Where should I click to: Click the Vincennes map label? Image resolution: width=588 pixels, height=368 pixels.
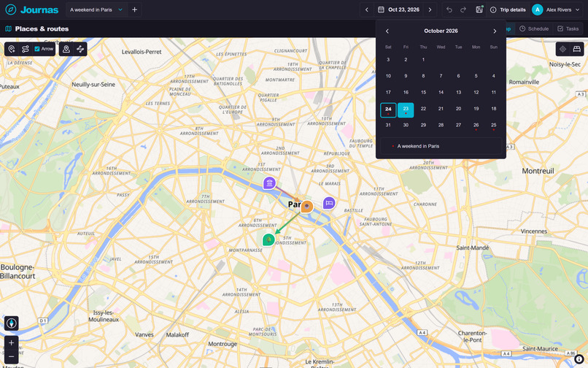click(533, 231)
